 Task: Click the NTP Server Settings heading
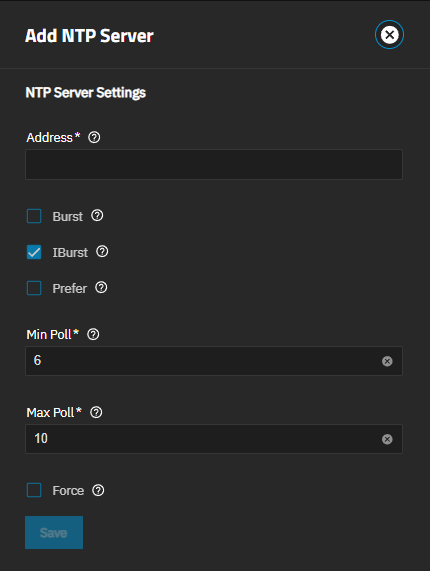tap(86, 93)
